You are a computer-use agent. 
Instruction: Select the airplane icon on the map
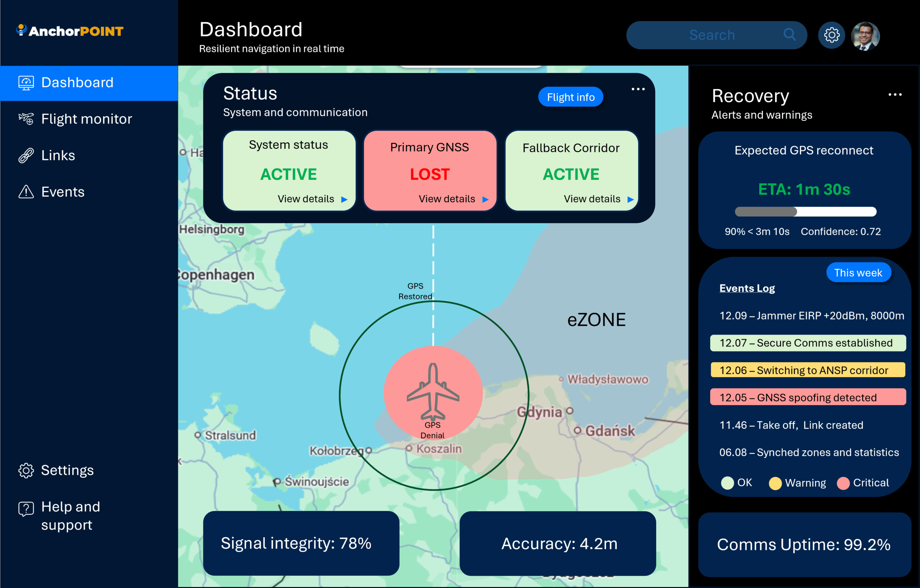click(x=433, y=392)
